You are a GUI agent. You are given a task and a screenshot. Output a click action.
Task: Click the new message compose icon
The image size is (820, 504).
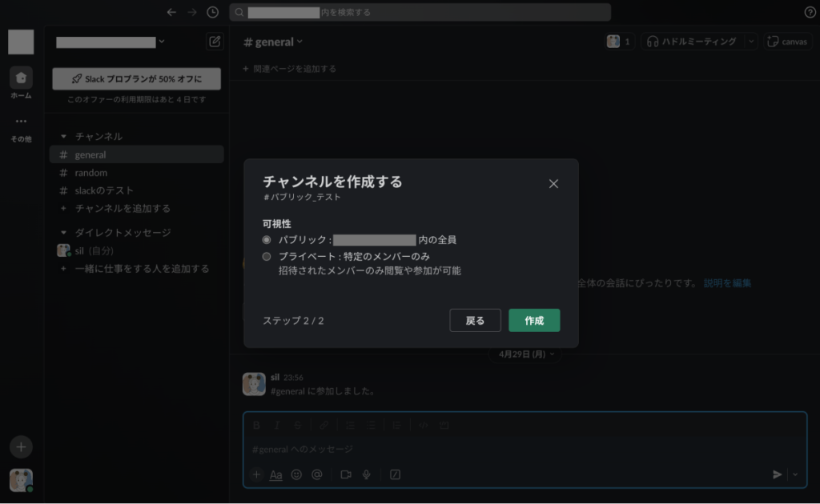pyautogui.click(x=214, y=42)
